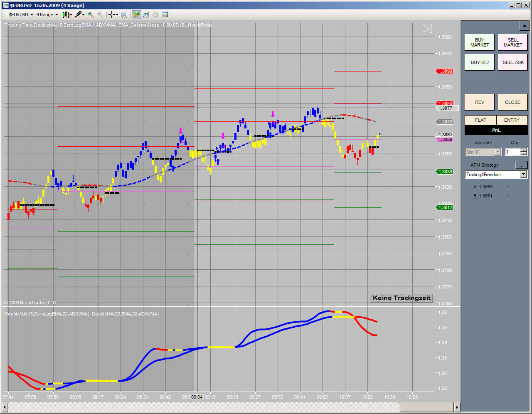Click the CLOSE position button
Screen dimensions: 532x414
click(513, 102)
